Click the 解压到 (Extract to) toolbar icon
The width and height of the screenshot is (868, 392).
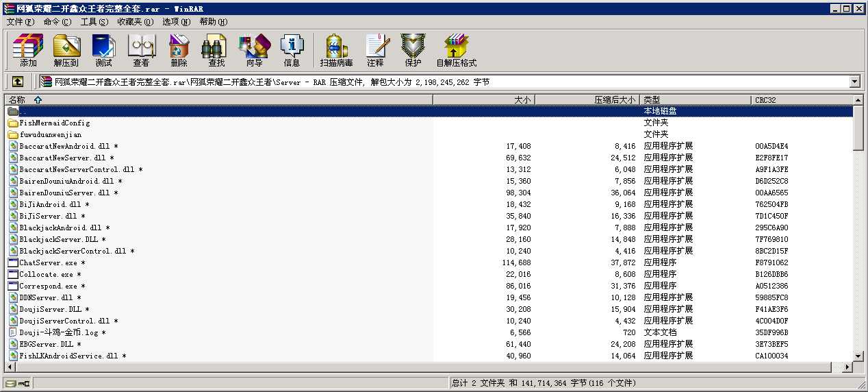[x=66, y=51]
